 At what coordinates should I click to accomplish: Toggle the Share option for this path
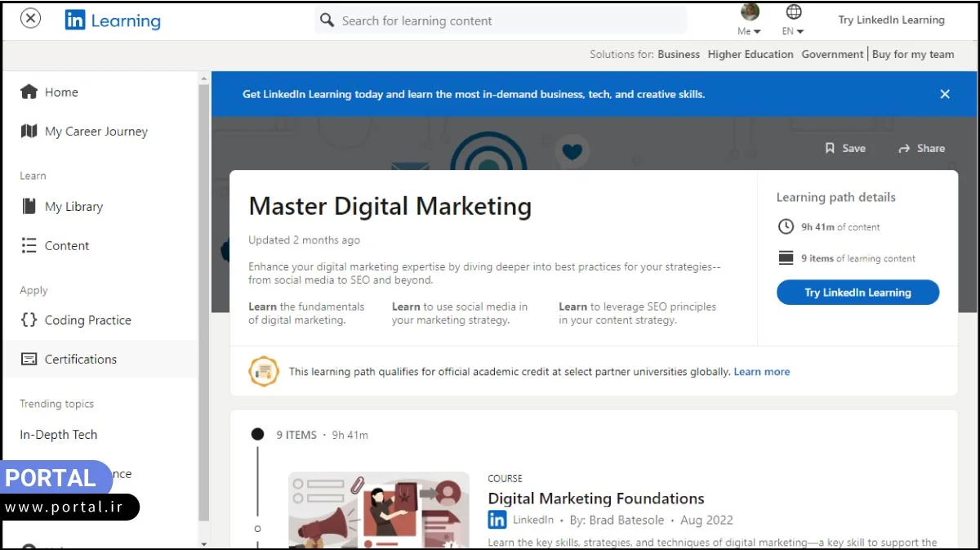click(x=920, y=148)
